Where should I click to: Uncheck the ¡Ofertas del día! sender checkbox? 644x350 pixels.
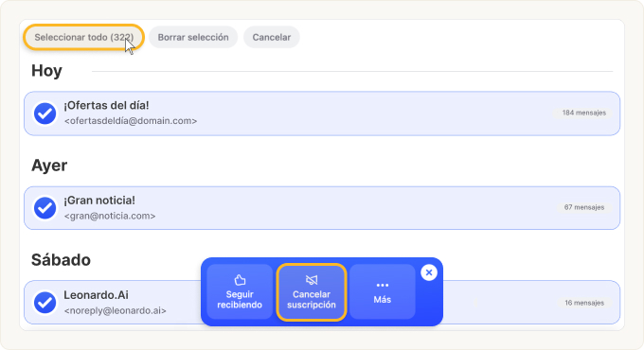tap(45, 114)
